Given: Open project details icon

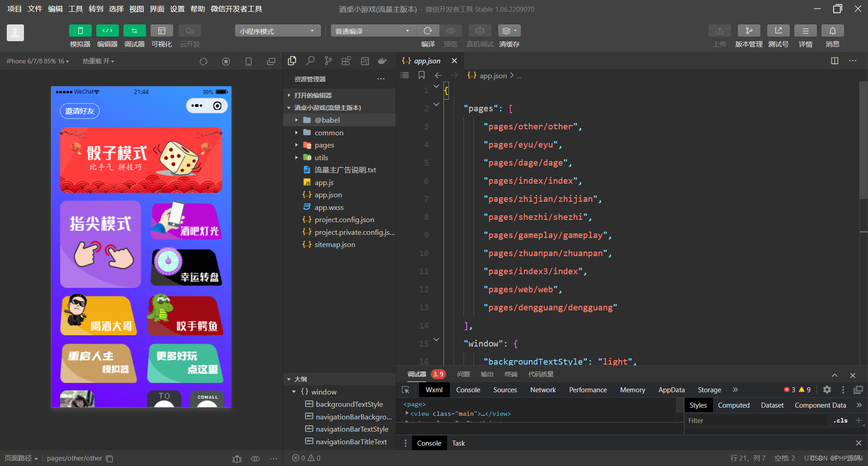Looking at the screenshot, I should pos(806,31).
